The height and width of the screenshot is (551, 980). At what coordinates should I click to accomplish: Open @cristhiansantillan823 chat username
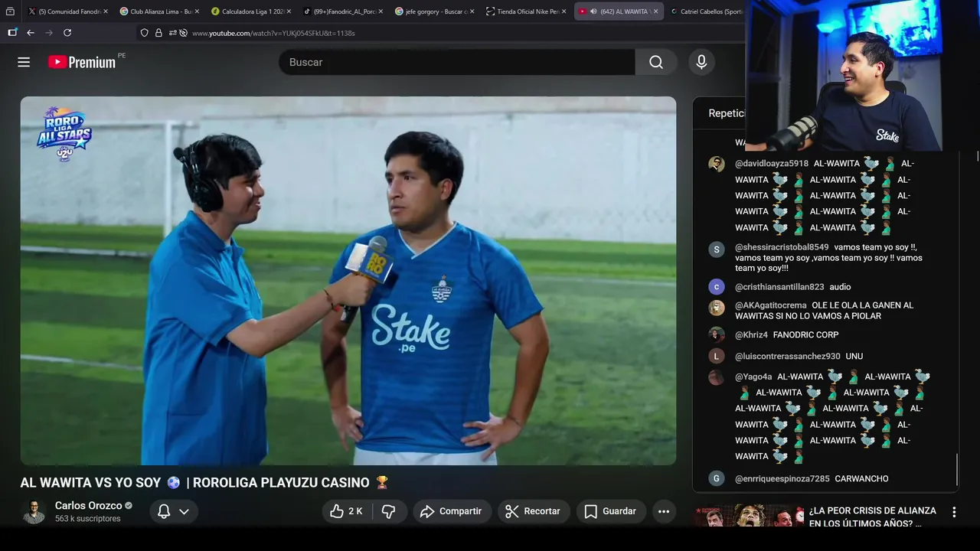point(779,287)
